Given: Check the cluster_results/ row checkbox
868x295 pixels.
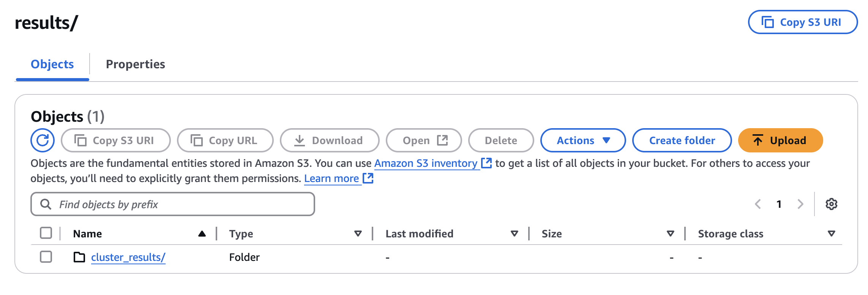Looking at the screenshot, I should pyautogui.click(x=46, y=257).
